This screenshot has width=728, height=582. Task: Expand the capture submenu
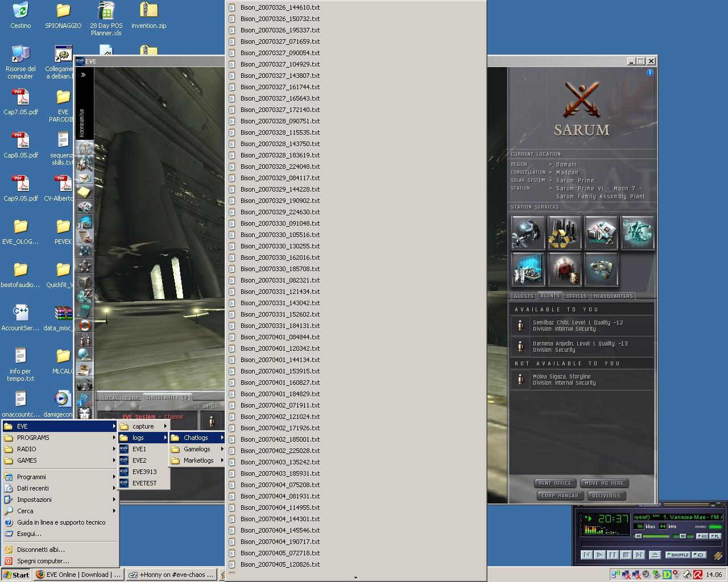(x=144, y=426)
